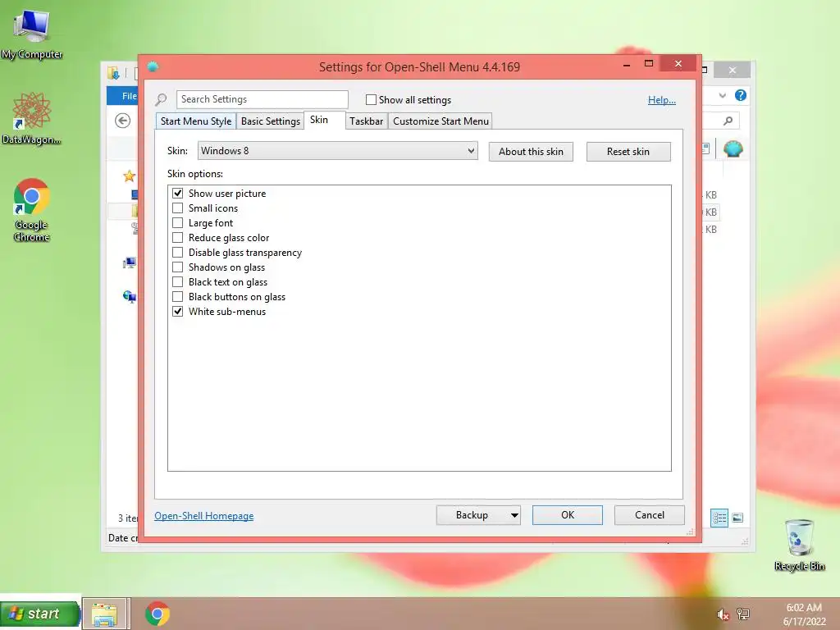The width and height of the screenshot is (840, 630).
Task: Expand the ribbon chevron in Explorer window
Action: coord(722,96)
